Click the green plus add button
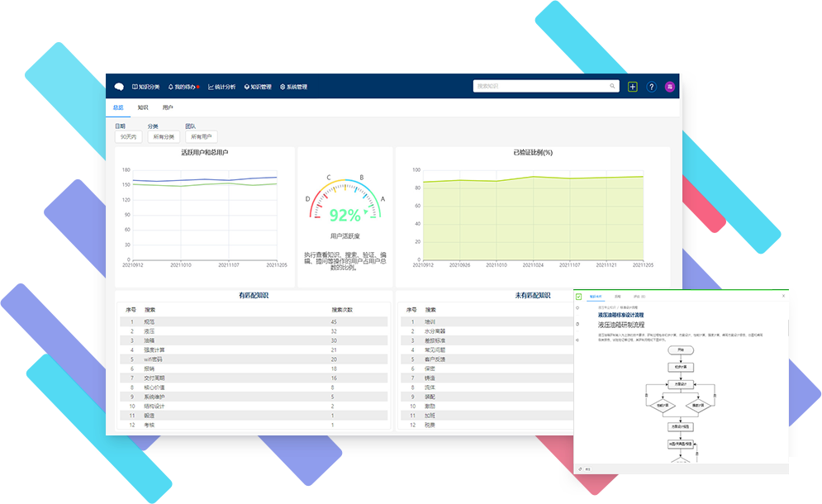This screenshot has height=504, width=822. coord(633,86)
